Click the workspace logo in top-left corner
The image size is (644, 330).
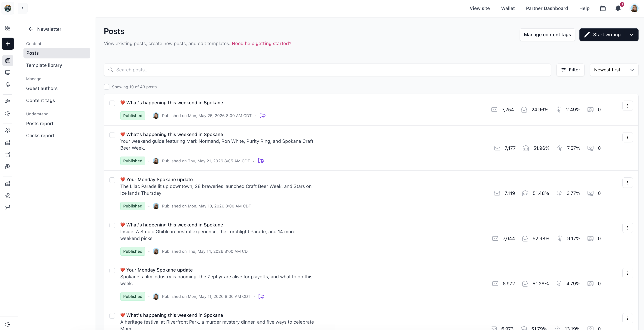point(8,8)
